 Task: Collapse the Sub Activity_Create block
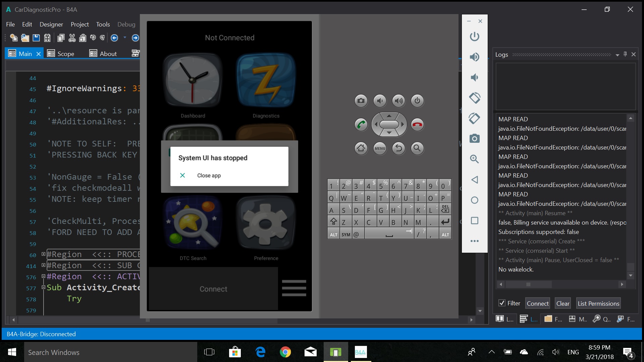(43, 287)
